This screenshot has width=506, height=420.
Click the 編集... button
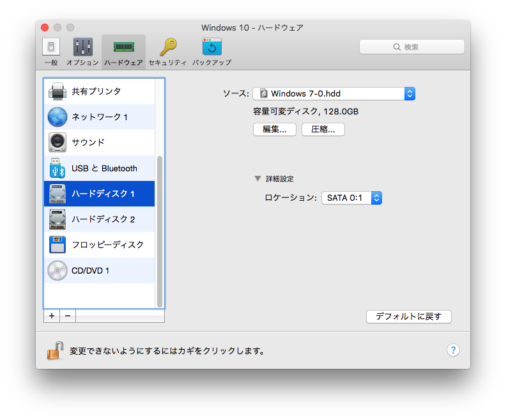pos(275,130)
